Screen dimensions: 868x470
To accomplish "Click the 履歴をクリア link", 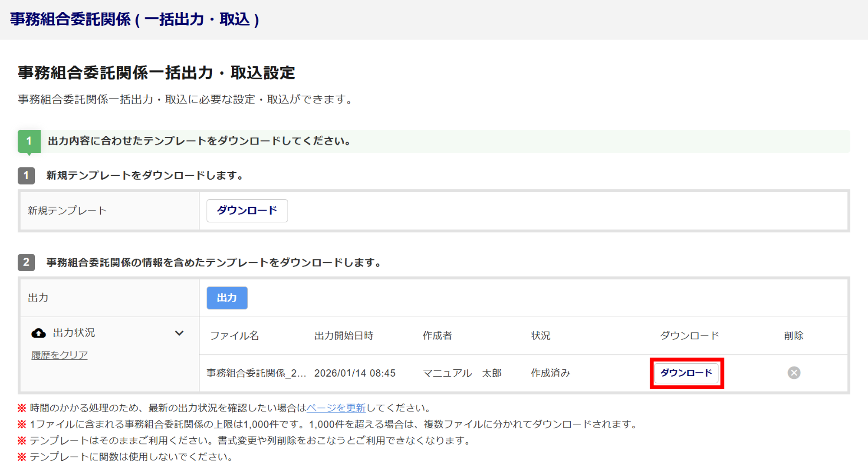I will (59, 355).
